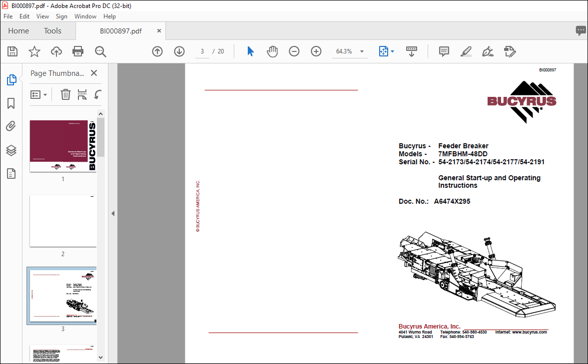588x364 pixels.
Task: Open the Window menu
Action: pyautogui.click(x=85, y=16)
